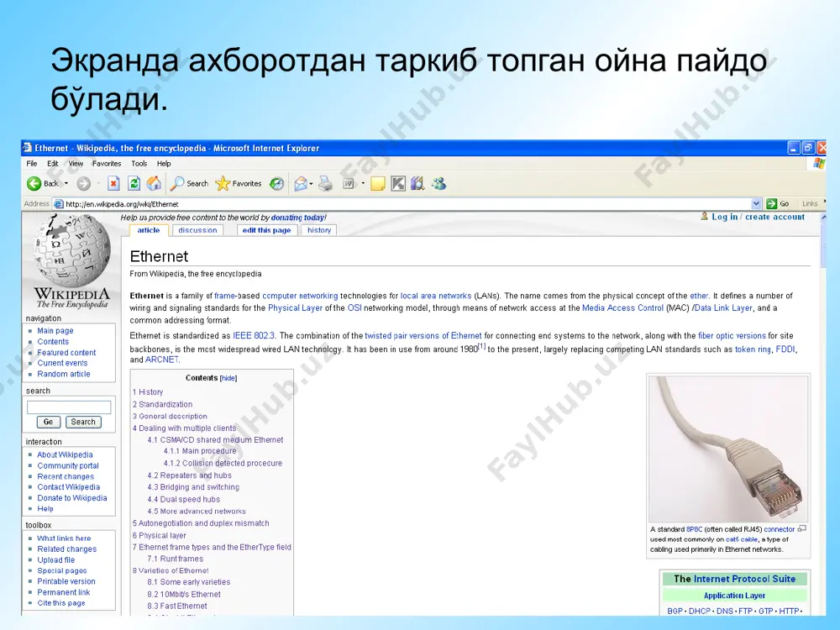Open the Edit menu
Image resolution: width=840 pixels, height=630 pixels.
pos(52,164)
